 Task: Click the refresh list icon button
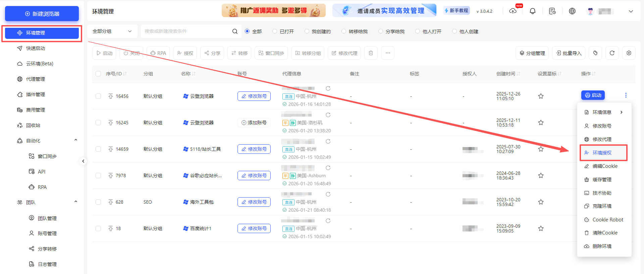pyautogui.click(x=612, y=53)
